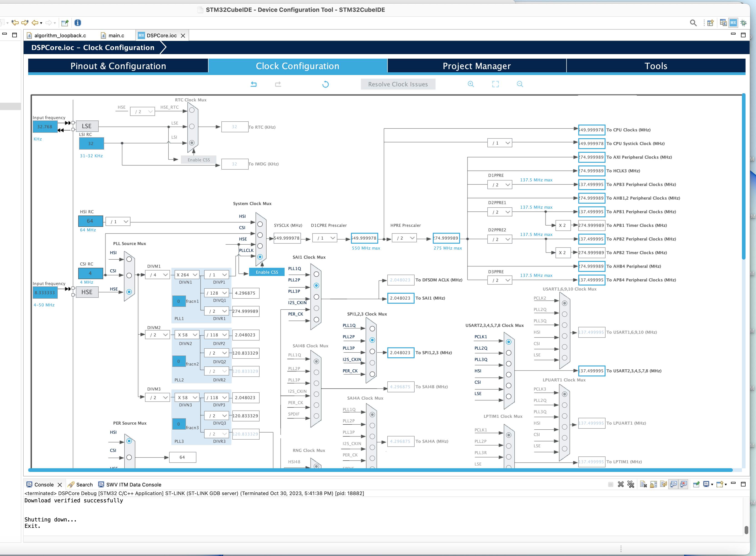756x556 pixels.
Task: Open the DIVM1 divider dropdown
Action: tap(158, 275)
